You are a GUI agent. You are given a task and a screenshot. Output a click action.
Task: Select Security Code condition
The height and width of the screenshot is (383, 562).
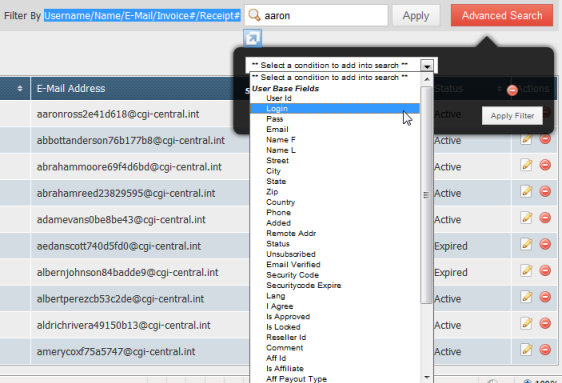tap(335, 275)
